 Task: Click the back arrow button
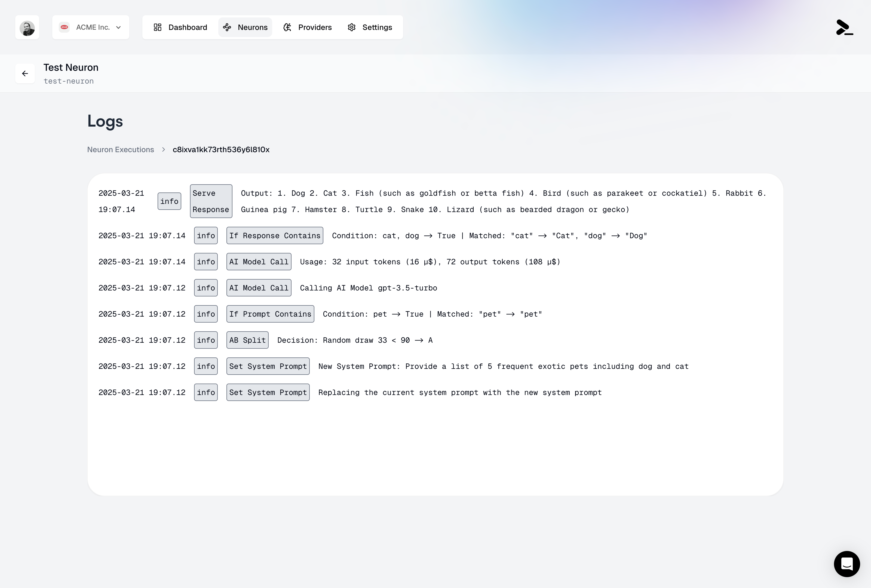coord(25,73)
